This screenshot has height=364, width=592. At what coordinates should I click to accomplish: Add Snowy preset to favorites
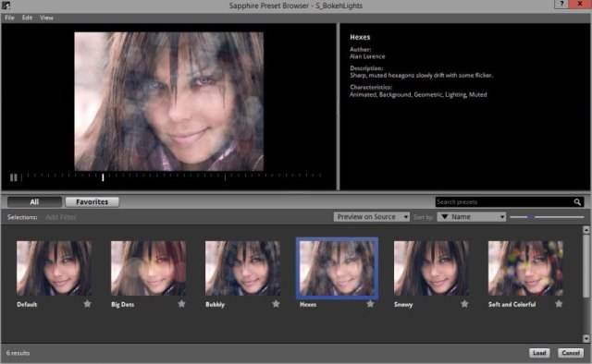(464, 304)
